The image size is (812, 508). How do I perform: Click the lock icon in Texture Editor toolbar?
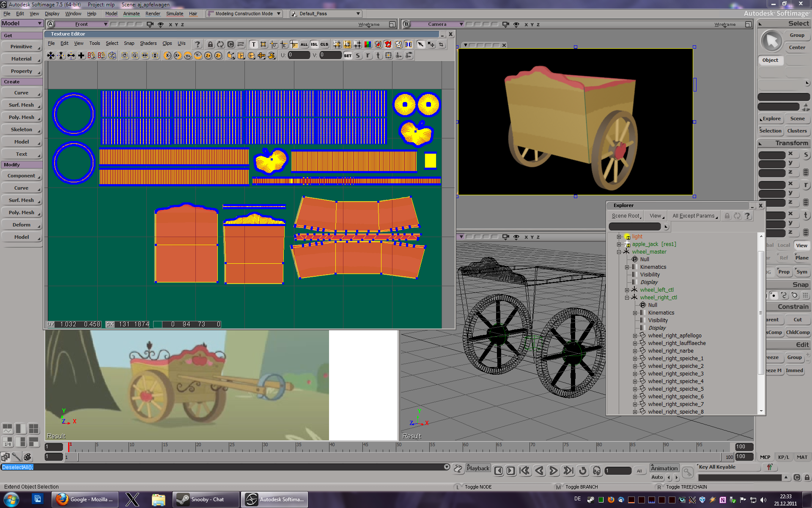point(210,44)
